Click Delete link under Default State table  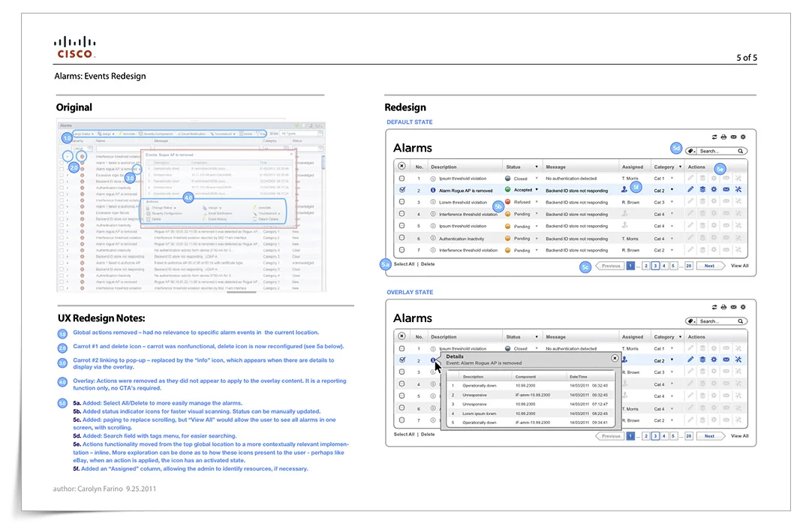(x=428, y=264)
